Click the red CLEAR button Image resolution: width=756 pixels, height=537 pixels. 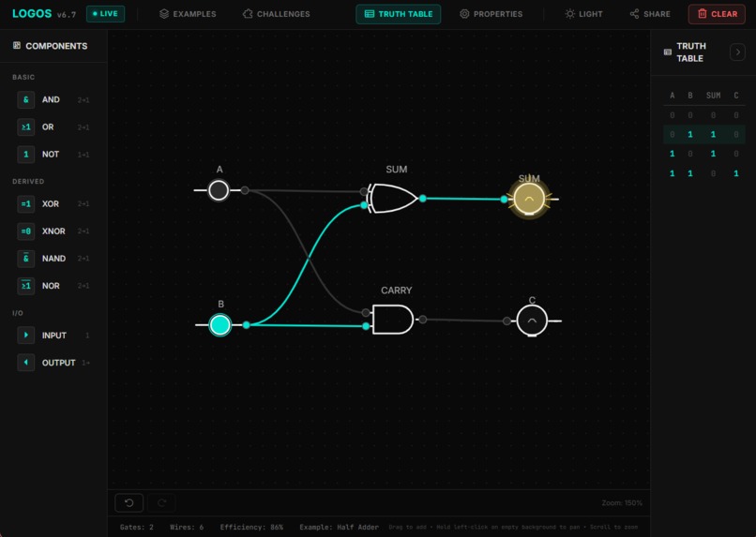click(717, 14)
